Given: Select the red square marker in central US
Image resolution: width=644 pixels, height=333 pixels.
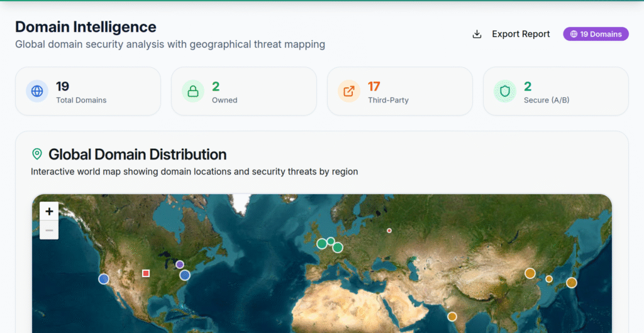Looking at the screenshot, I should point(146,273).
